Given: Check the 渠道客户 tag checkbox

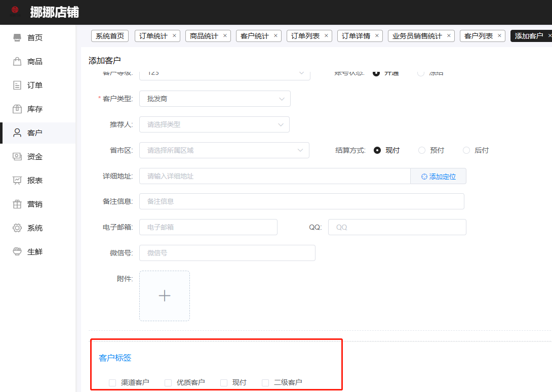Looking at the screenshot, I should [112, 383].
